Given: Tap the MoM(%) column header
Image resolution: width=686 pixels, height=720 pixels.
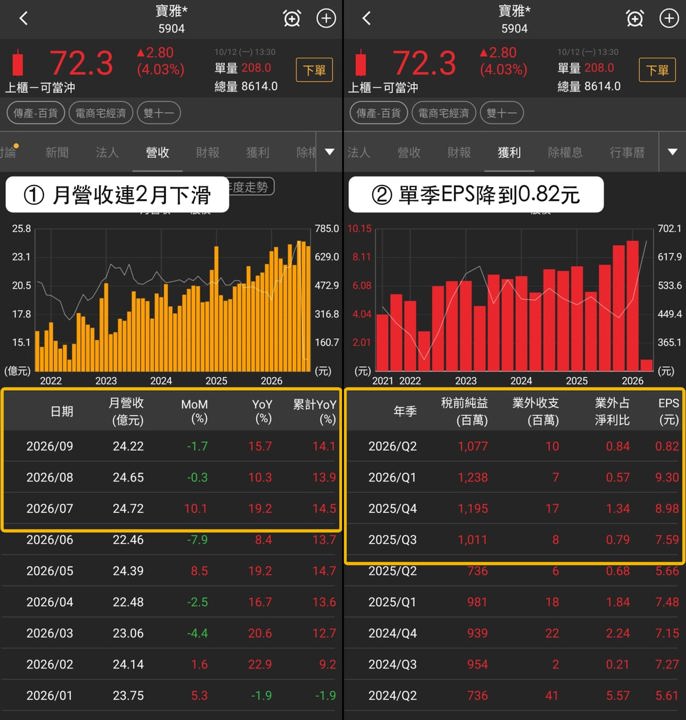Looking at the screenshot, I should [195, 411].
